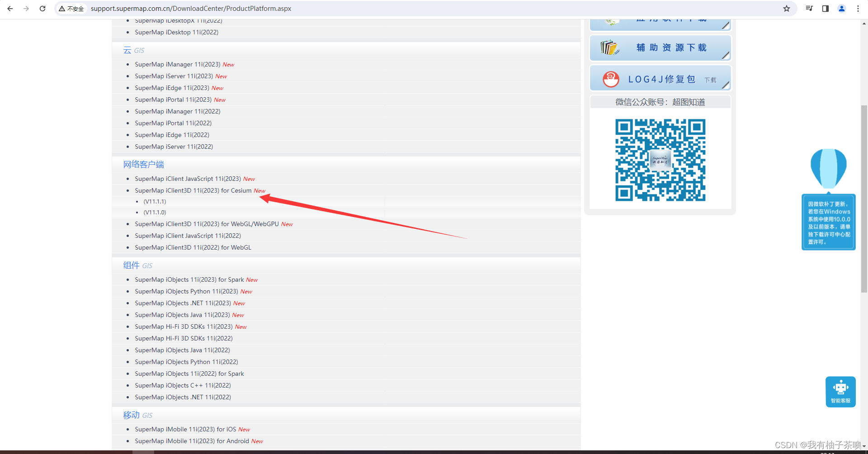Viewport: 868px width, 454px height.
Task: Click the blue balloon notice graphic
Action: click(x=828, y=169)
